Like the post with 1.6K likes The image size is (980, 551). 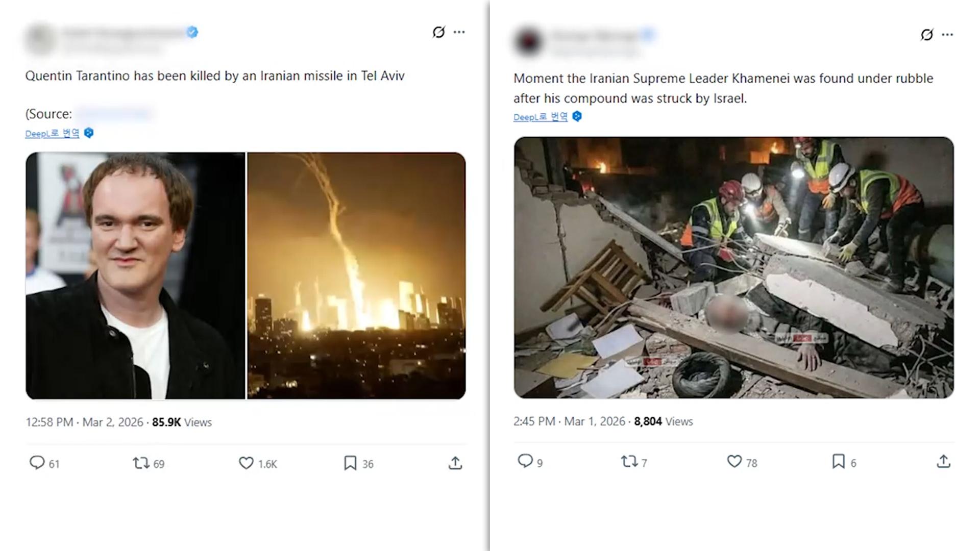click(x=246, y=463)
